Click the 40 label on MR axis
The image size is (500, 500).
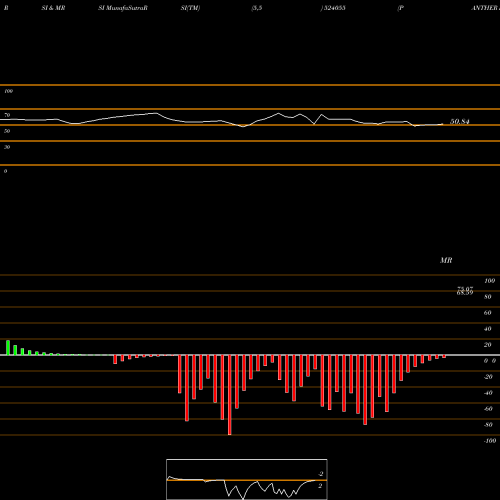coord(488,329)
